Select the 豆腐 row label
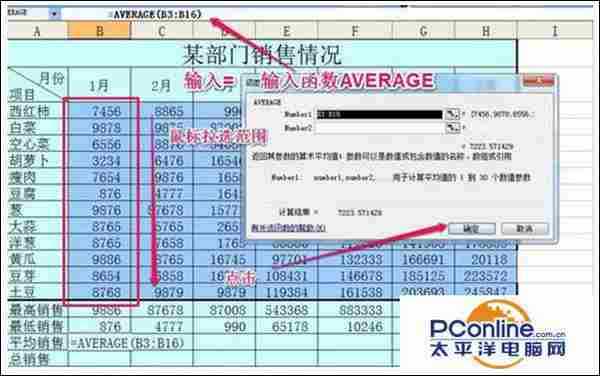Image resolution: width=600 pixels, height=376 pixels. 38,194
